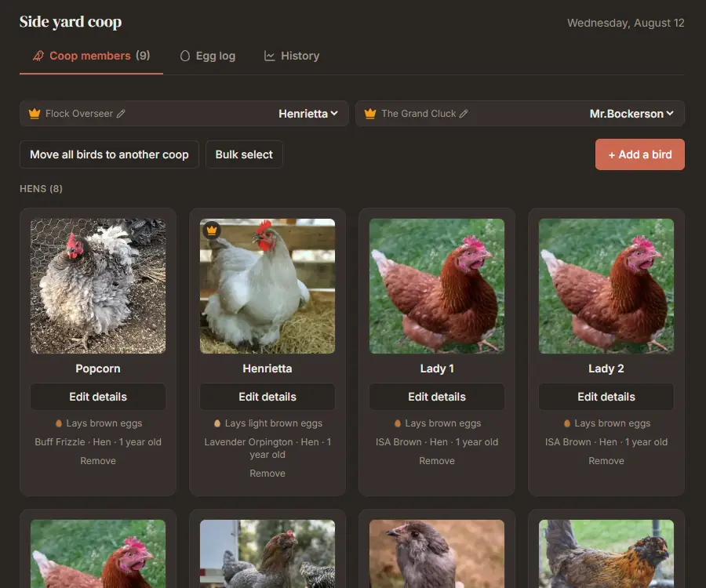Open Lady 1's photo thumbnail
The image size is (706, 588).
coord(437,286)
